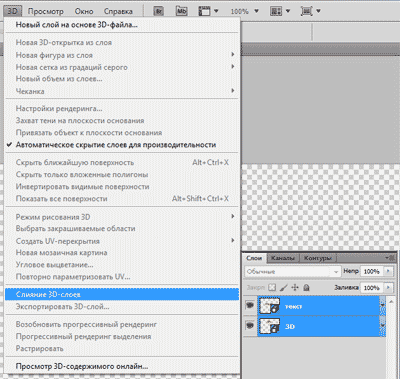Viewport: 400px width, 379px height.
Task: Choose Возобновить прогрессивный рендеринг
Action: coord(122,324)
